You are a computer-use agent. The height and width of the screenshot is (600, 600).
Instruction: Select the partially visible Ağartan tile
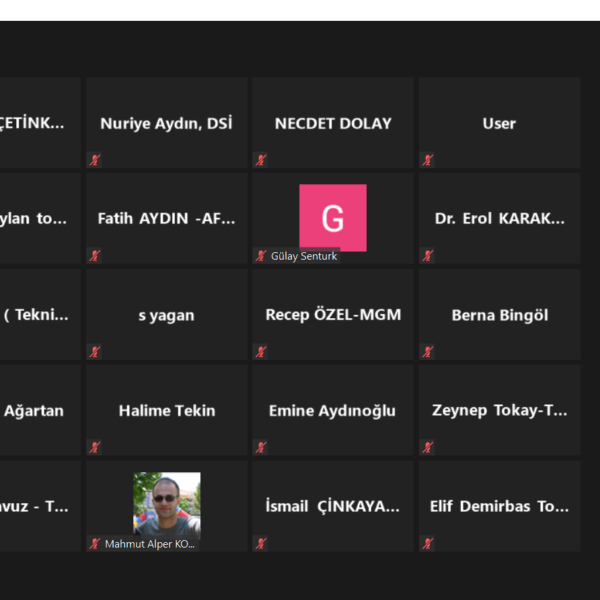(x=40, y=410)
